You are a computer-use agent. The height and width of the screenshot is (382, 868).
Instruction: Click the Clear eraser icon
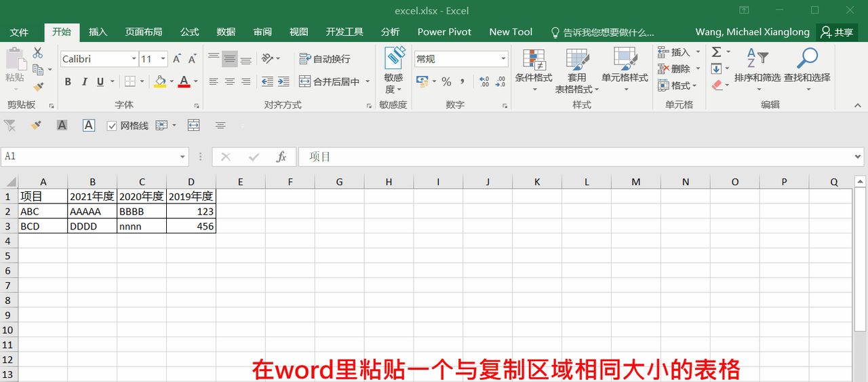[x=717, y=85]
